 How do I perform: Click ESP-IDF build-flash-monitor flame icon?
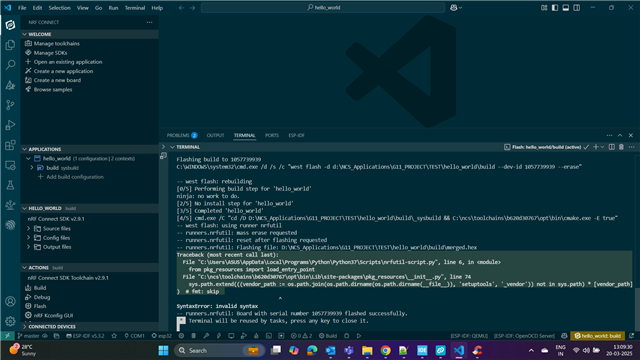[256, 336]
